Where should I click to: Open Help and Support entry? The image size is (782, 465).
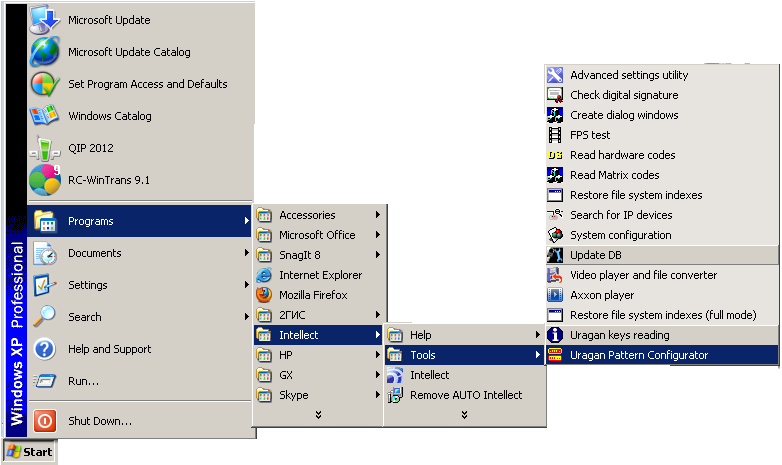pyautogui.click(x=140, y=349)
